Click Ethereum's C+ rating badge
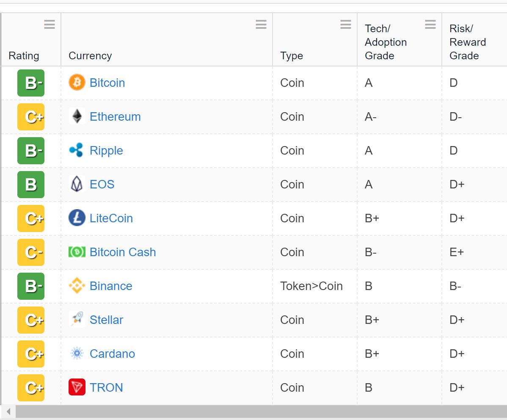 coord(31,117)
